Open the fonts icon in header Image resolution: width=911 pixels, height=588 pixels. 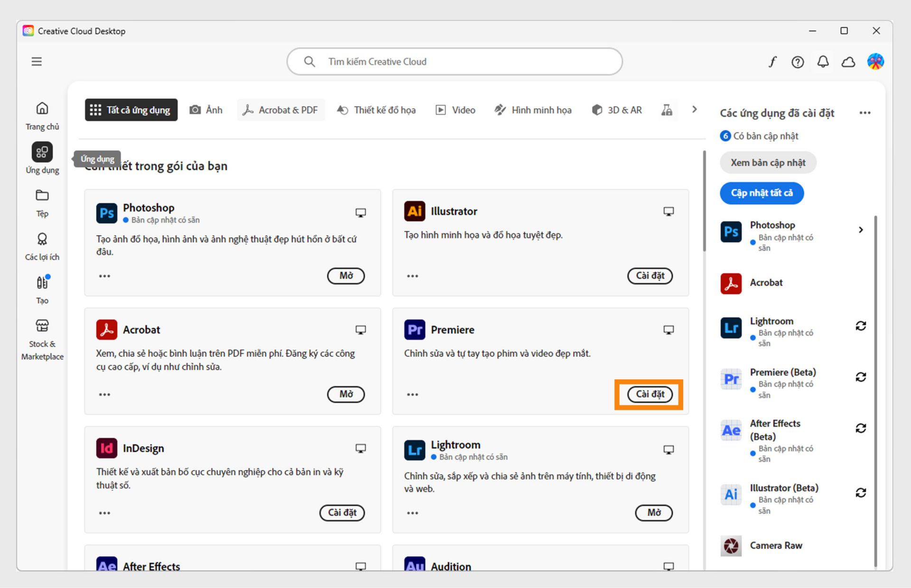pos(772,62)
